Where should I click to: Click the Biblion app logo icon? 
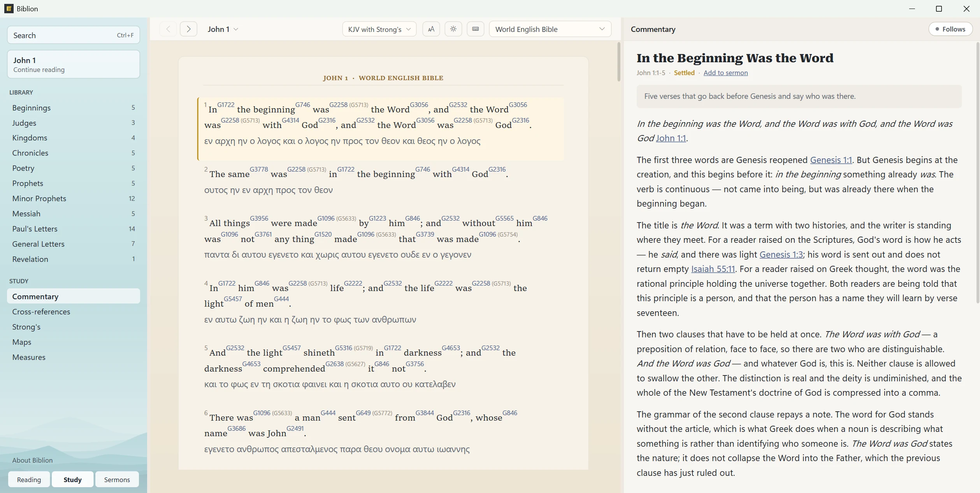click(9, 9)
